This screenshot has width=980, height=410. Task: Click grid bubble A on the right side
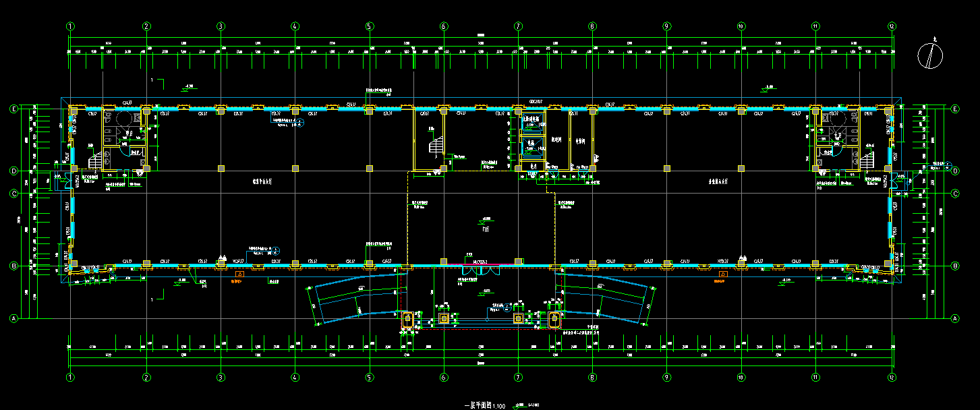click(x=954, y=318)
